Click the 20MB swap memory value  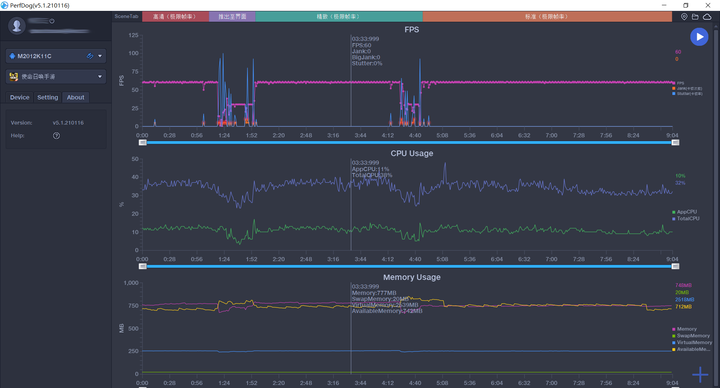pos(682,292)
